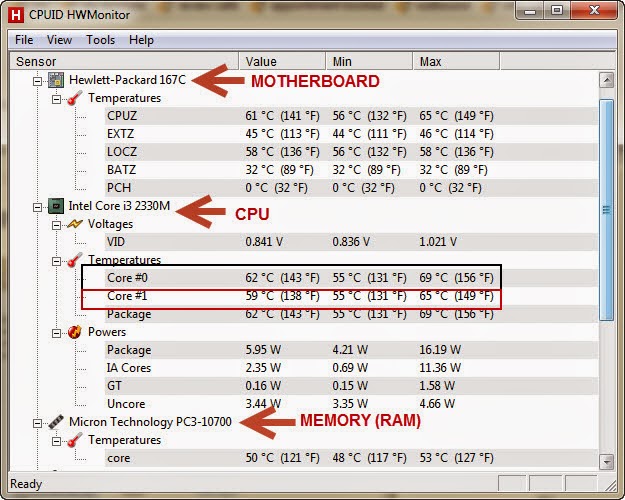Click the Powers group label
This screenshot has height=500, width=625.
coord(107,332)
